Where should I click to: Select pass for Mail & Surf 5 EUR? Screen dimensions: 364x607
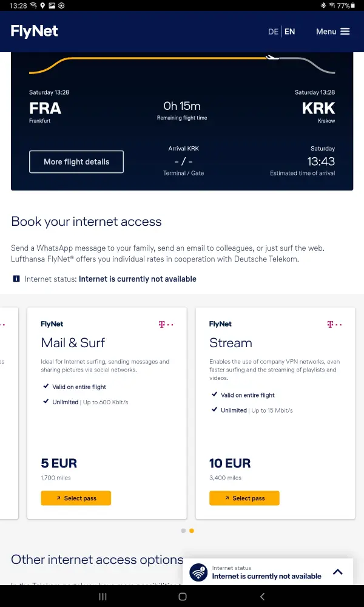tap(76, 498)
